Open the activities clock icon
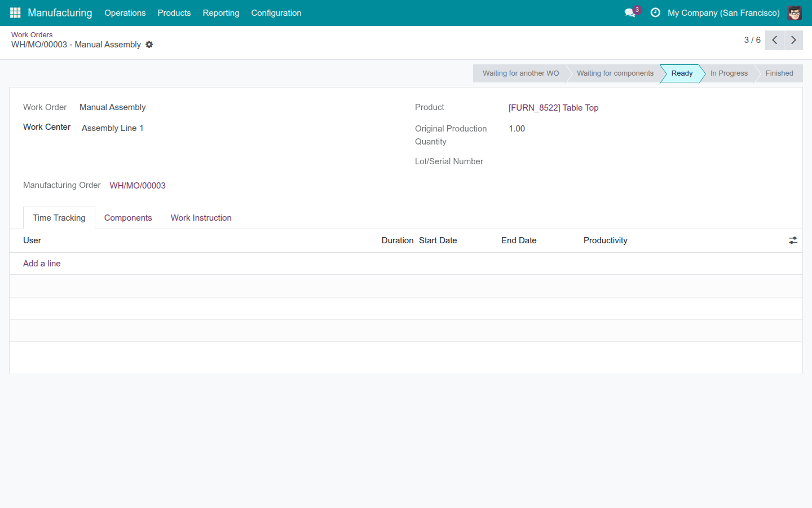 655,12
